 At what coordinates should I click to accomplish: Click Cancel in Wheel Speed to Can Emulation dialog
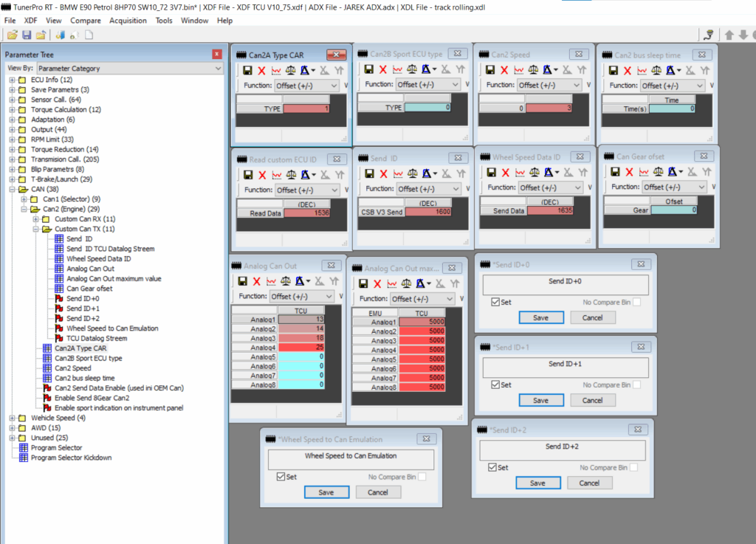point(378,492)
